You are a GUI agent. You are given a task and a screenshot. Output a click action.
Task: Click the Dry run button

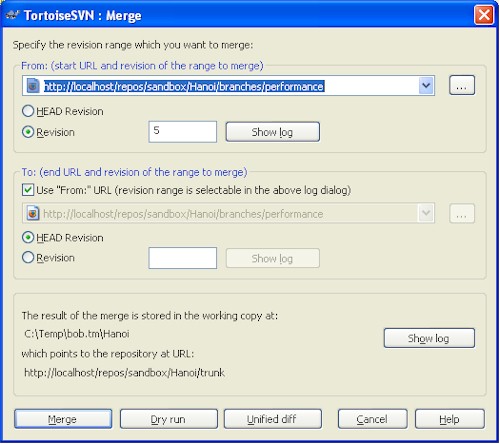coord(169,419)
